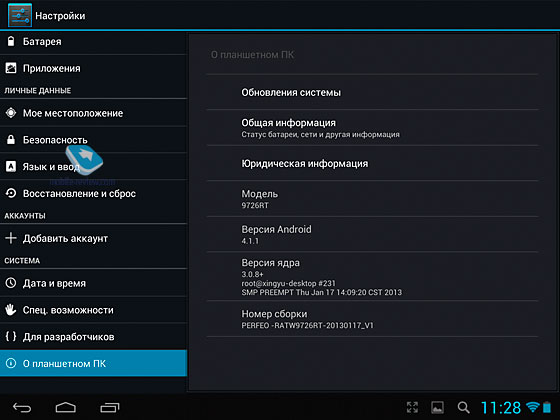Screen dimensions: 560x420
Task: Open Для разработчиков options
Action: tap(94, 337)
